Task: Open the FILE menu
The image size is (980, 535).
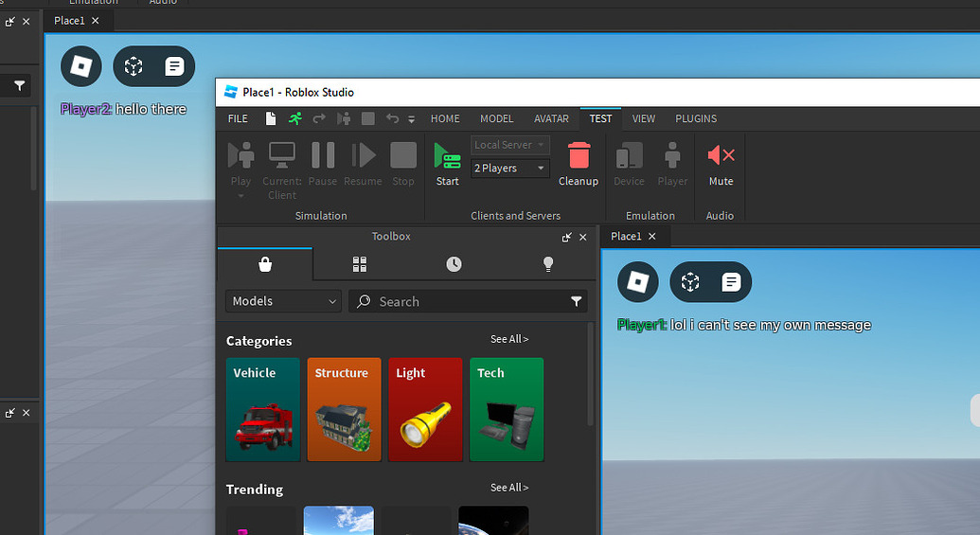Action: click(238, 118)
